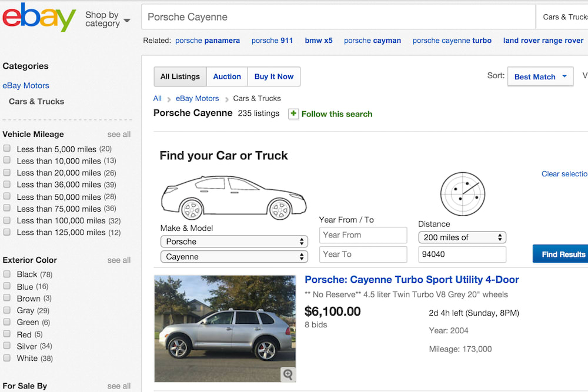This screenshot has height=392, width=588.
Task: Check Less than 50,000 miles filter
Action: pos(6,196)
